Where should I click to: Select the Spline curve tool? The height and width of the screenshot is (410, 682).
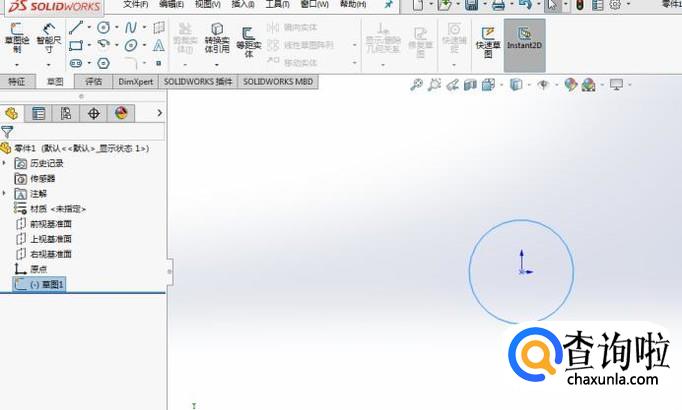click(131, 27)
